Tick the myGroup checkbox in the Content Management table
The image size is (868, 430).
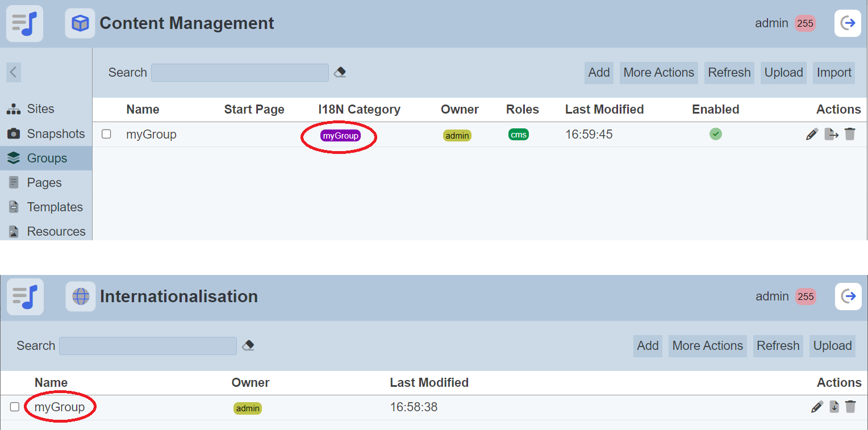[106, 134]
